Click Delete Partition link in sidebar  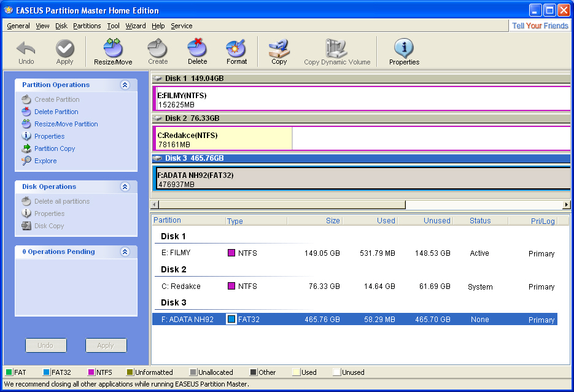pyautogui.click(x=56, y=112)
